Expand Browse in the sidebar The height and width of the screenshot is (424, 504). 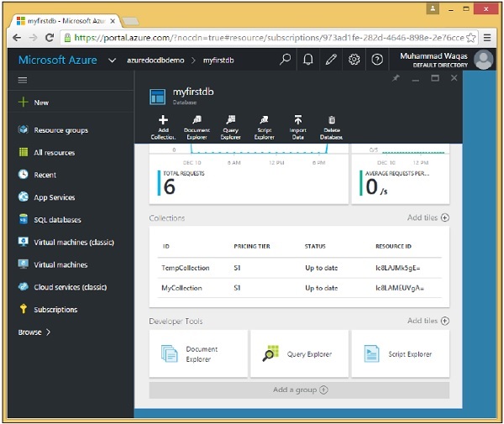point(34,332)
